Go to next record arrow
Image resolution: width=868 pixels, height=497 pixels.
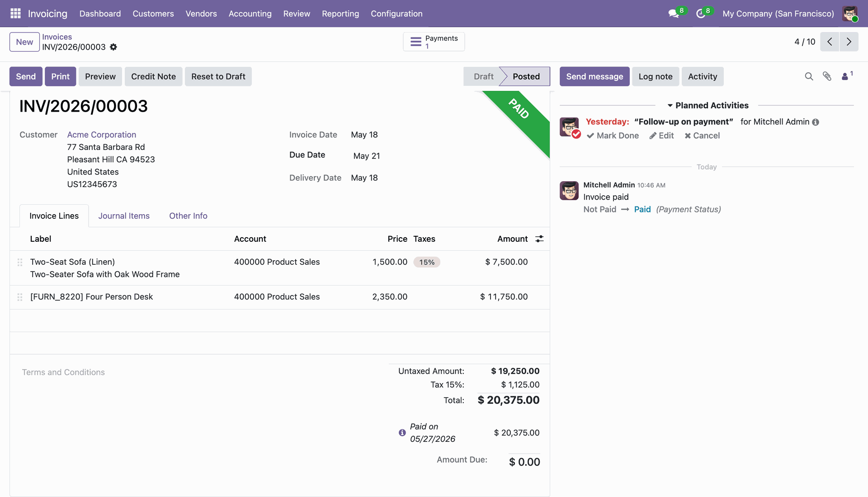tap(849, 42)
